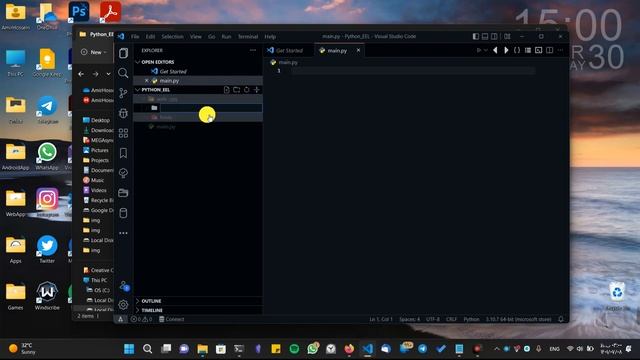Open the File menu
This screenshot has height=360, width=640.
[x=135, y=36]
